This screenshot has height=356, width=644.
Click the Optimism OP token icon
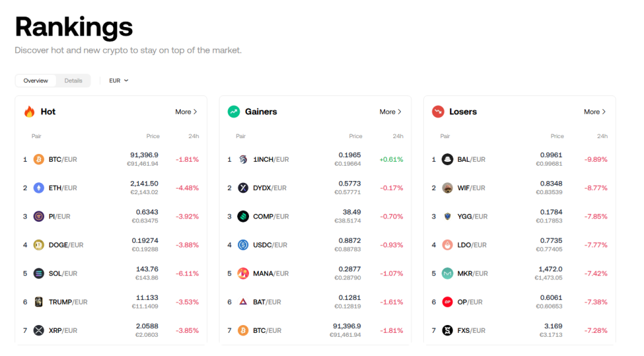tap(448, 302)
